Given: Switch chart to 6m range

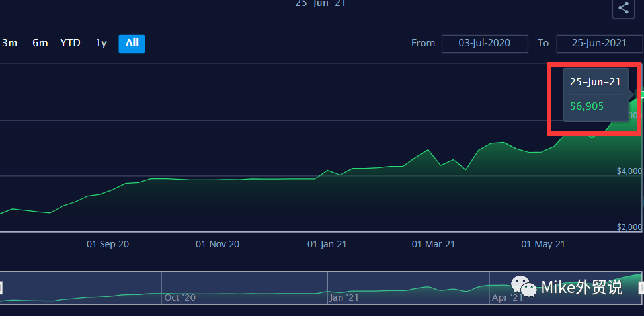Looking at the screenshot, I should coord(40,43).
